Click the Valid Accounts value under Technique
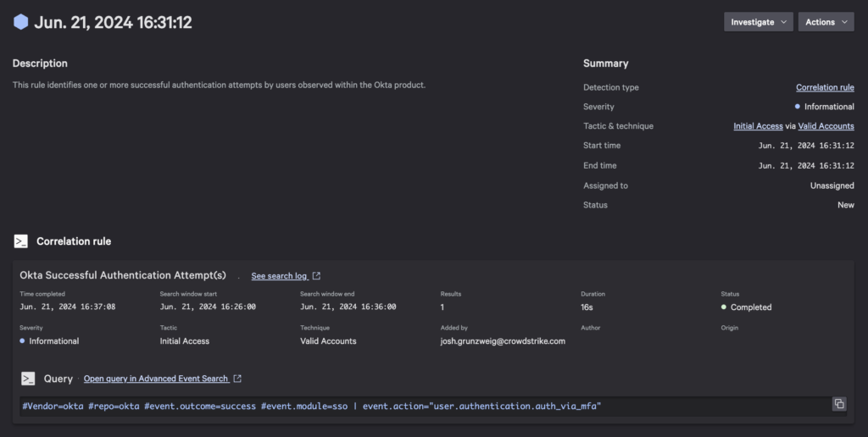The width and height of the screenshot is (868, 437). (328, 340)
